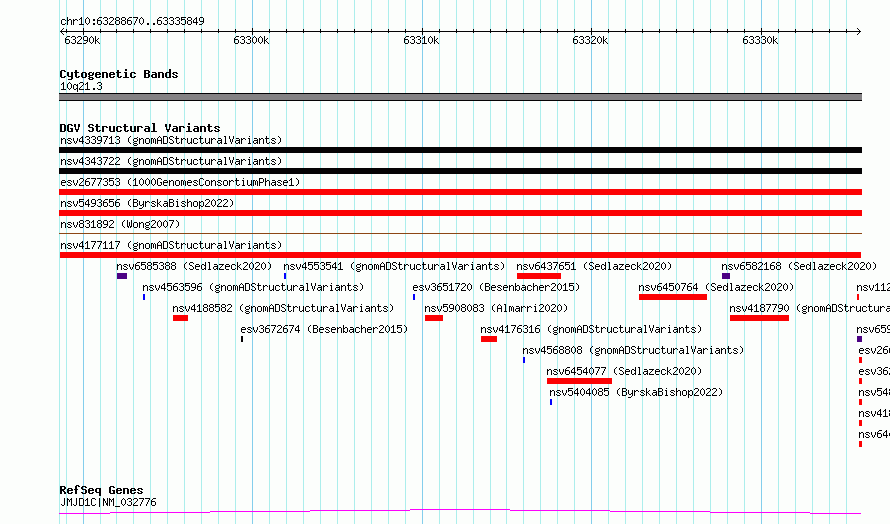The image size is (890, 524).
Task: Select the black nsv4343722 variant bar
Action: coord(460,171)
